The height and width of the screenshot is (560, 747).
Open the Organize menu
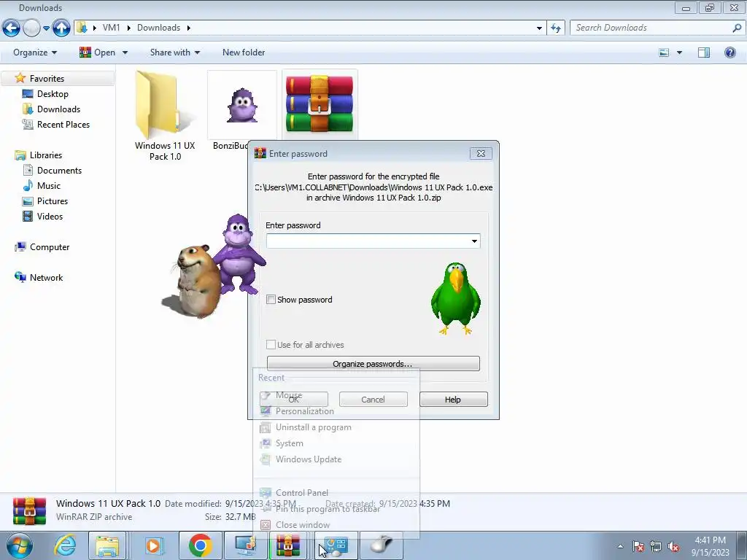(35, 52)
